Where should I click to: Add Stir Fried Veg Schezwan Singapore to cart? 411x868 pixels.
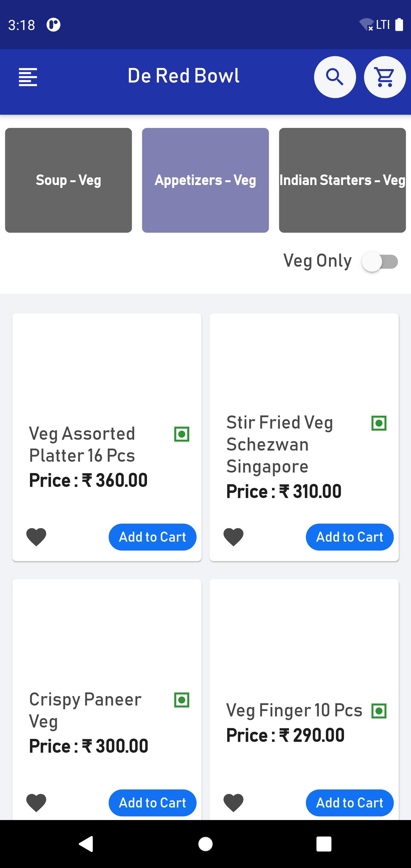point(350,537)
